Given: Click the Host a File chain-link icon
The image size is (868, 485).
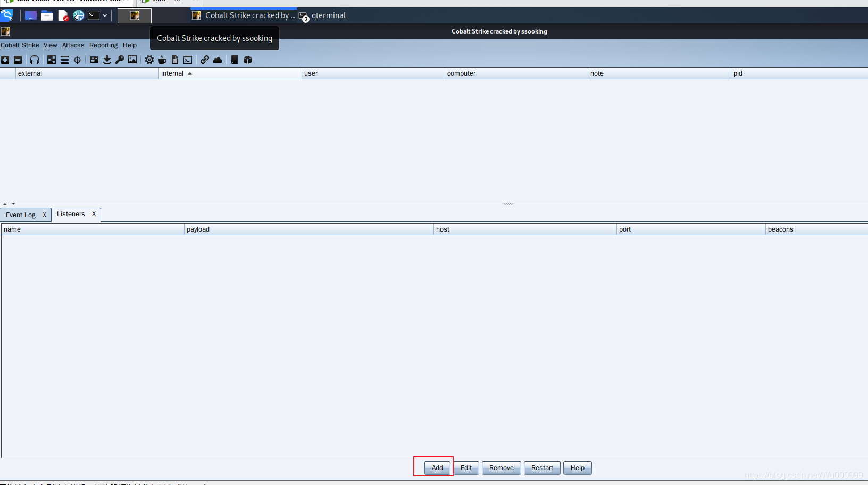Looking at the screenshot, I should (x=205, y=60).
